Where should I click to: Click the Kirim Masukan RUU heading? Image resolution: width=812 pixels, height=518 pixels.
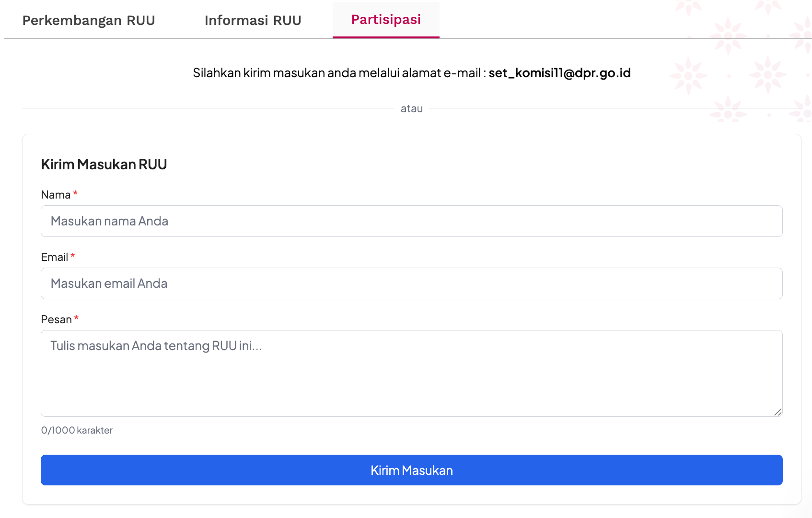point(104,165)
